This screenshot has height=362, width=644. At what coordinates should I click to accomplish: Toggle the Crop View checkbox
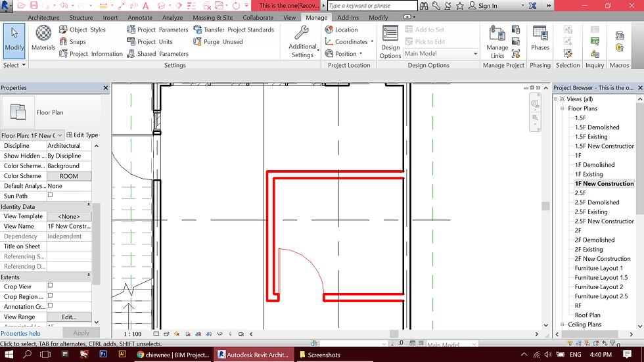coord(50,285)
